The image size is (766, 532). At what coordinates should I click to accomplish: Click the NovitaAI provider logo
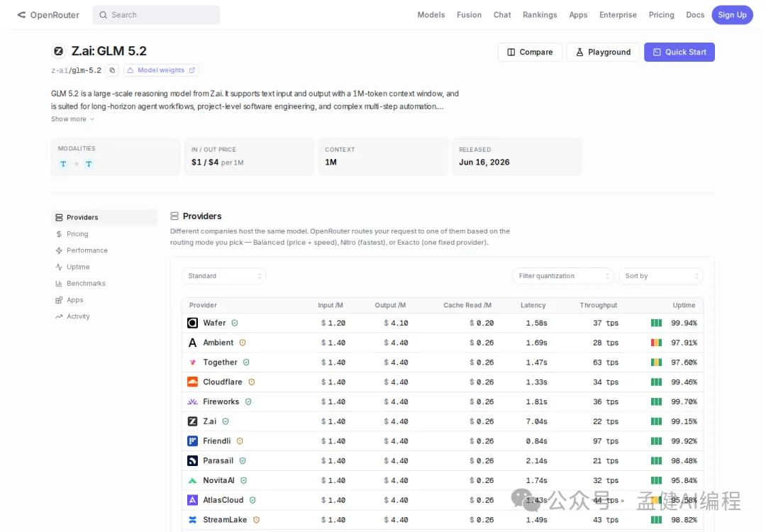click(x=192, y=480)
